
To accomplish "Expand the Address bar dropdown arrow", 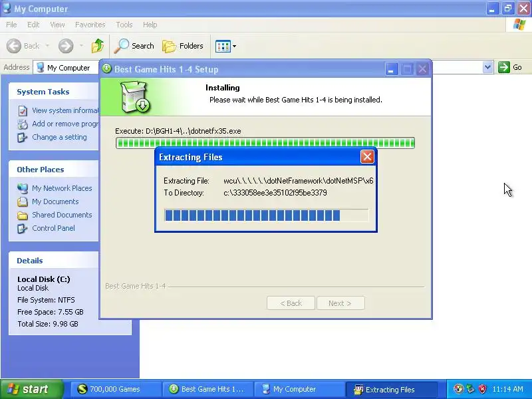I will (487, 67).
